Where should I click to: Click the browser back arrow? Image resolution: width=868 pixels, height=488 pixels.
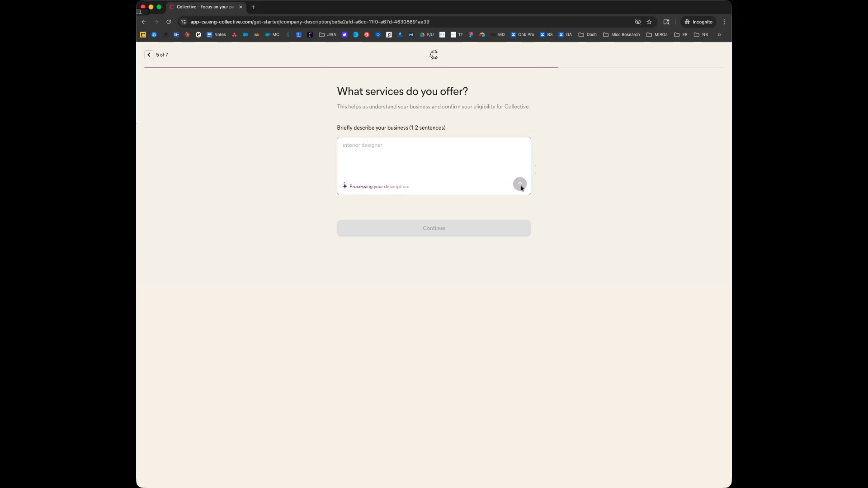pyautogui.click(x=144, y=22)
